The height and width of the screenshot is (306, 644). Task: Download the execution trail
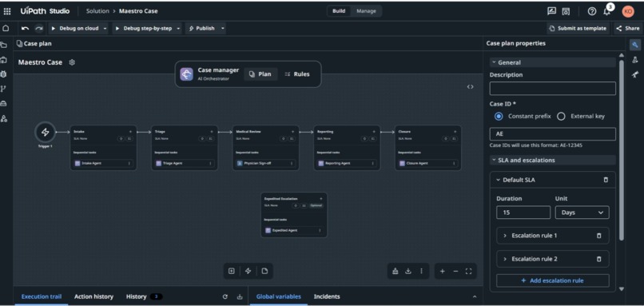click(240, 296)
